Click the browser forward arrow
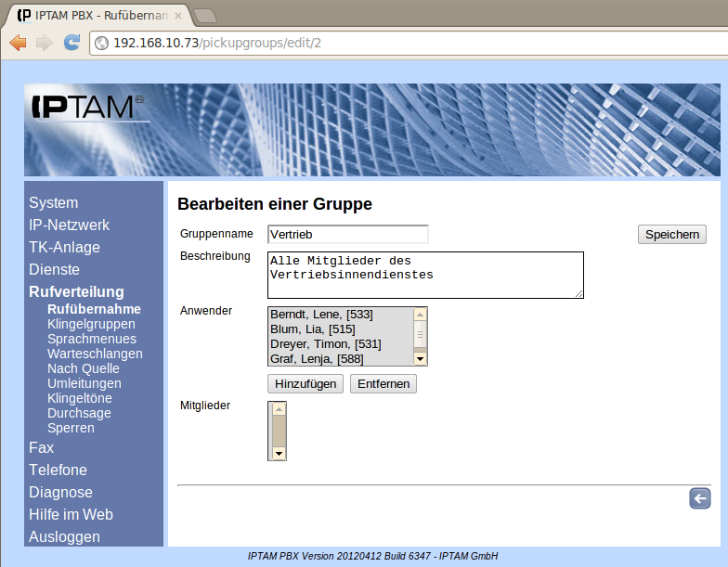Image resolution: width=728 pixels, height=567 pixels. tap(44, 43)
